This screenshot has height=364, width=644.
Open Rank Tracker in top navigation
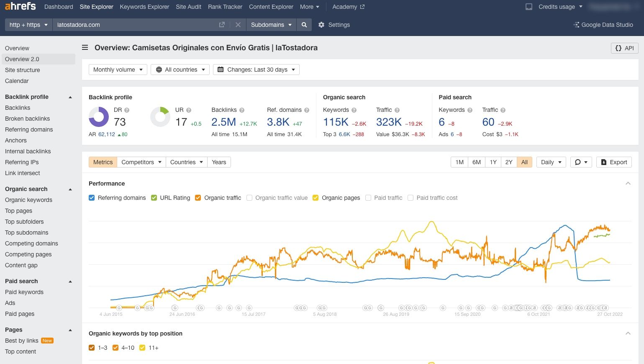click(x=225, y=7)
